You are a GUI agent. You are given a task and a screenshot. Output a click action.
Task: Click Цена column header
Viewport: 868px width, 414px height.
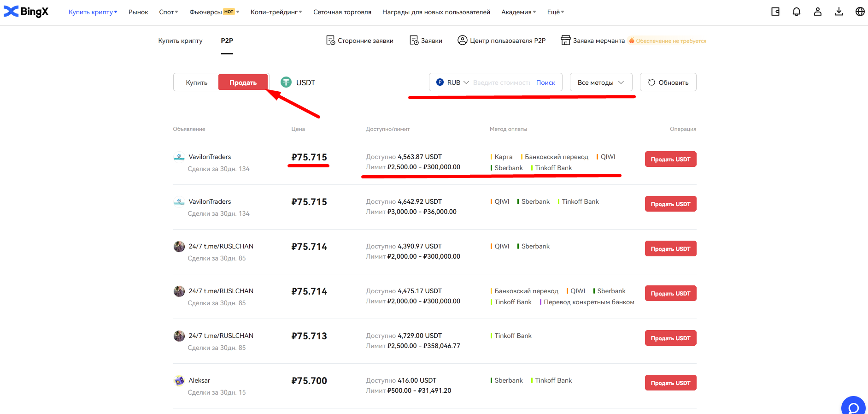298,129
